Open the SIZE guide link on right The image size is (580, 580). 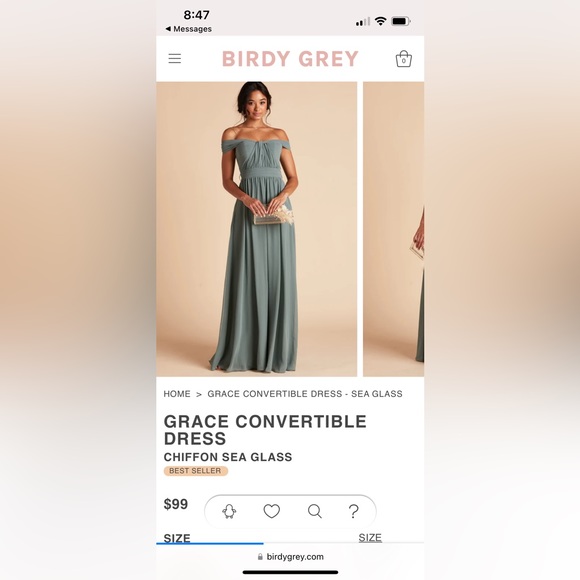(x=370, y=537)
